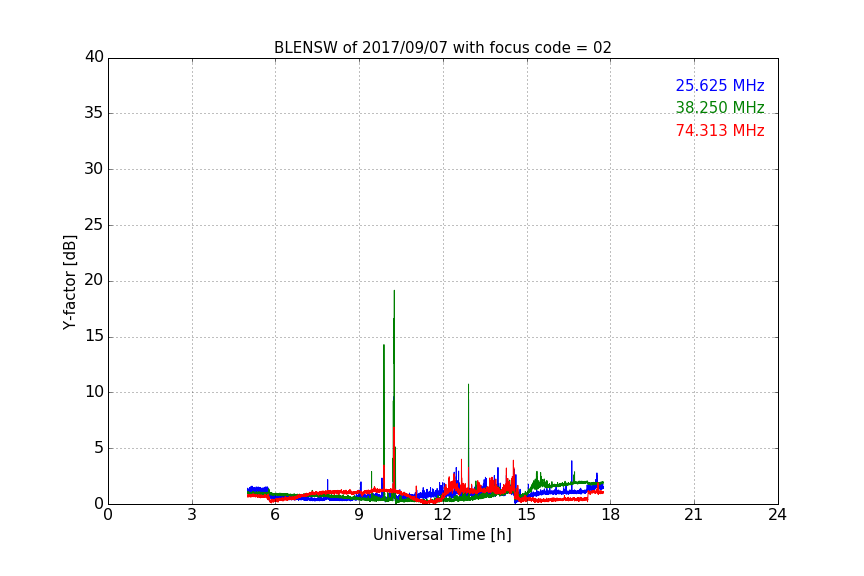Screen dimensions: 864x576
Task: Click the 'Universal Time [h]' axis label
Action: [442, 535]
